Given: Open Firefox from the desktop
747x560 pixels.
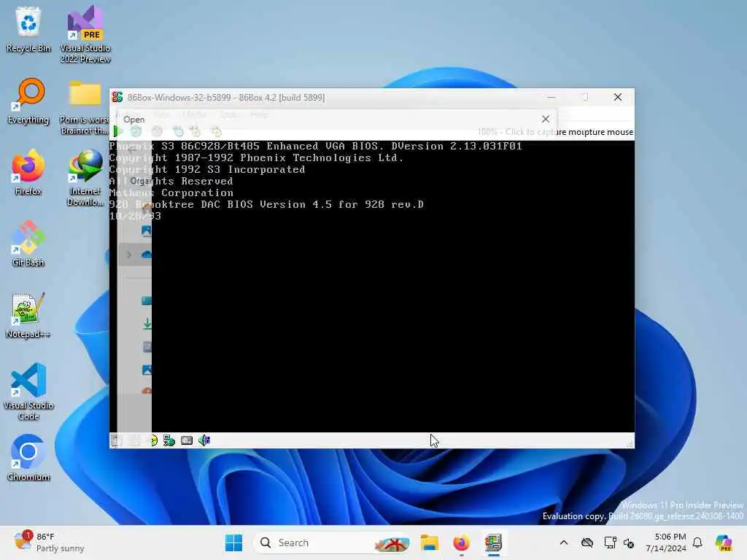Looking at the screenshot, I should tap(28, 172).
